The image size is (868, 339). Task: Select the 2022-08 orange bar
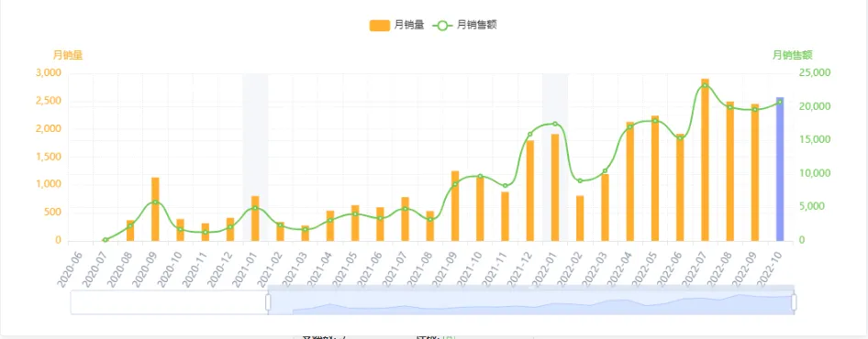tap(730, 171)
